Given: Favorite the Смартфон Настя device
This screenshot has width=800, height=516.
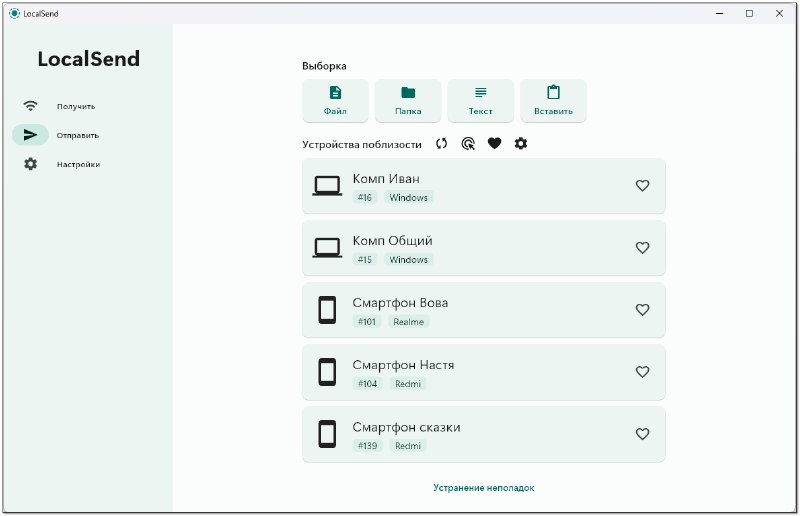Looking at the screenshot, I should point(642,372).
